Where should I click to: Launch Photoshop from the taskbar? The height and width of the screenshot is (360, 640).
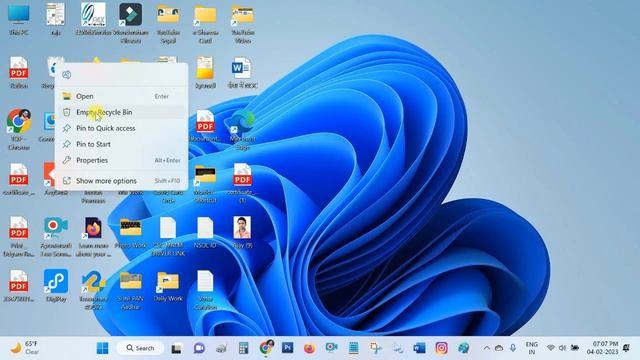coord(287,348)
